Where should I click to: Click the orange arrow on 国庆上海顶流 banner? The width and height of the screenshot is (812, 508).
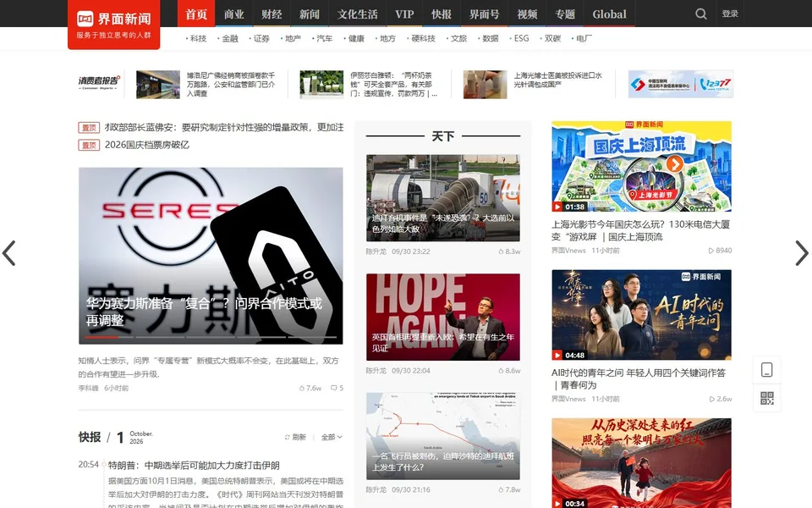(x=674, y=163)
